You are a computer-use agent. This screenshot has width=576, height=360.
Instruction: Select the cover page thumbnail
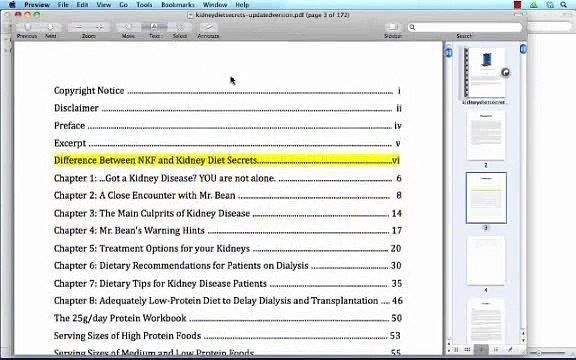(x=485, y=73)
